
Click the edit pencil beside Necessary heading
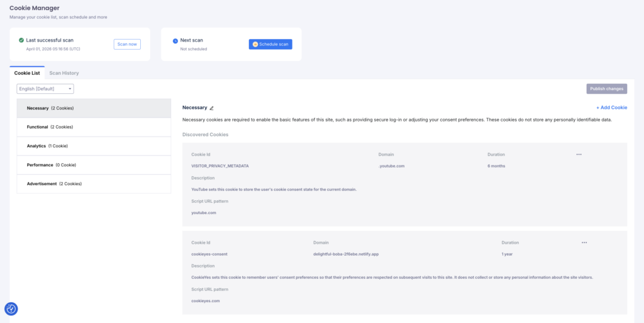(x=212, y=108)
